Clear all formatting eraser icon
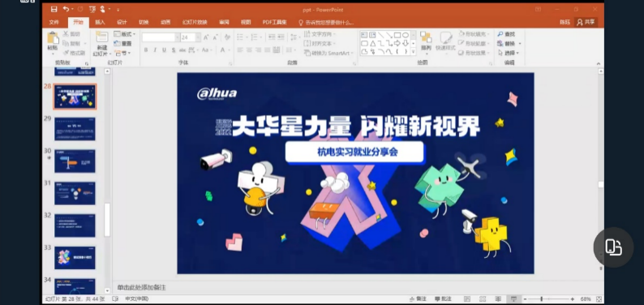The width and height of the screenshot is (644, 305). coord(227,37)
